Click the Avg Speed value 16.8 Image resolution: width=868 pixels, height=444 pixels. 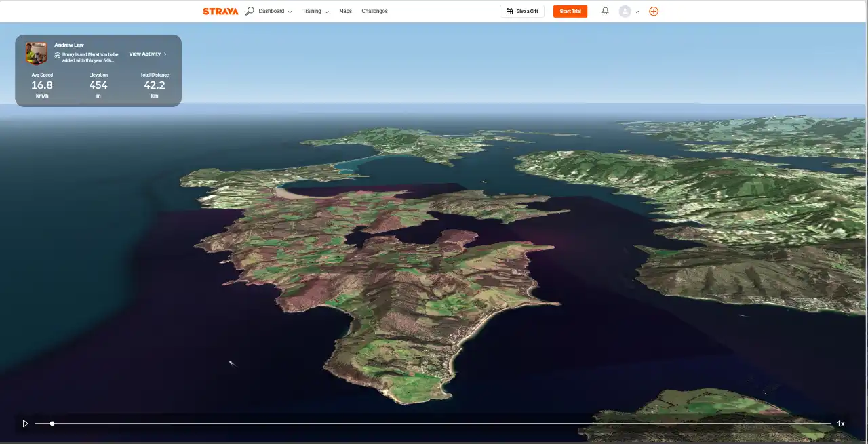point(42,85)
